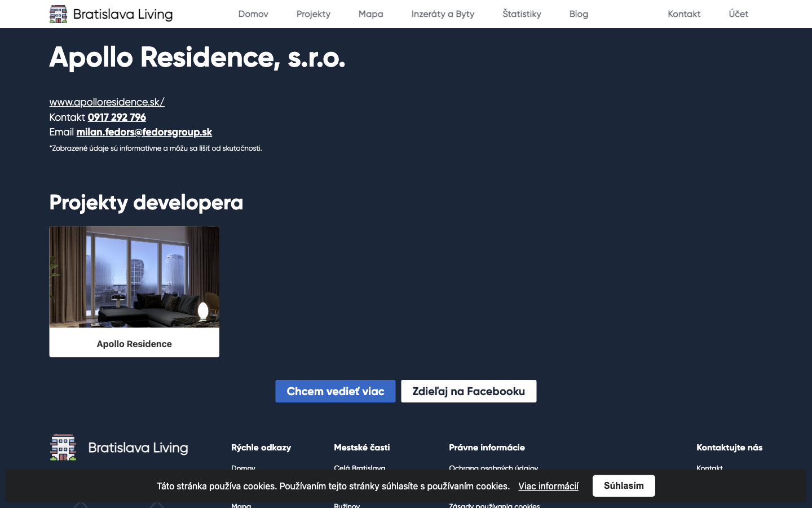812x508 pixels.
Task: Open the Blog section
Action: [579, 14]
